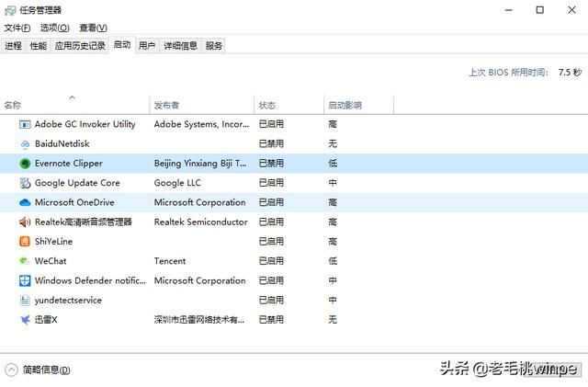Select the BaiduNetdisk name text

(62, 143)
